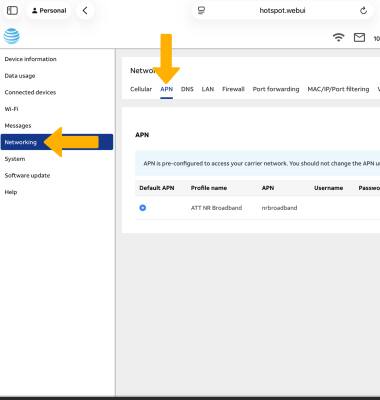This screenshot has height=400, width=380.
Task: Open the Personal profile selector
Action: click(49, 11)
